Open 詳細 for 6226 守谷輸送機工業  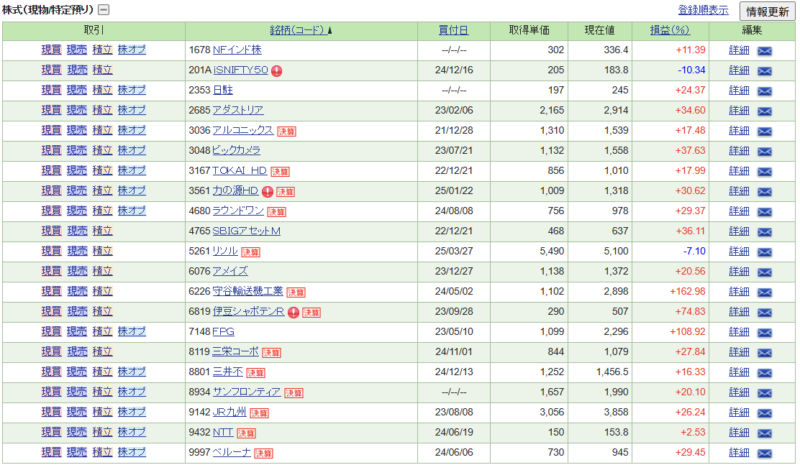pos(739,291)
